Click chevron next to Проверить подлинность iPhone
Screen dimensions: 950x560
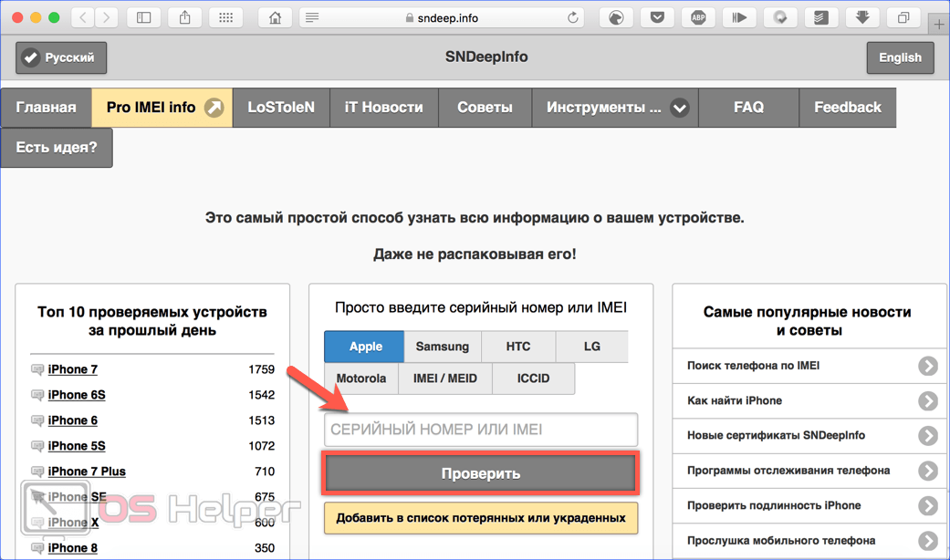[x=927, y=505]
